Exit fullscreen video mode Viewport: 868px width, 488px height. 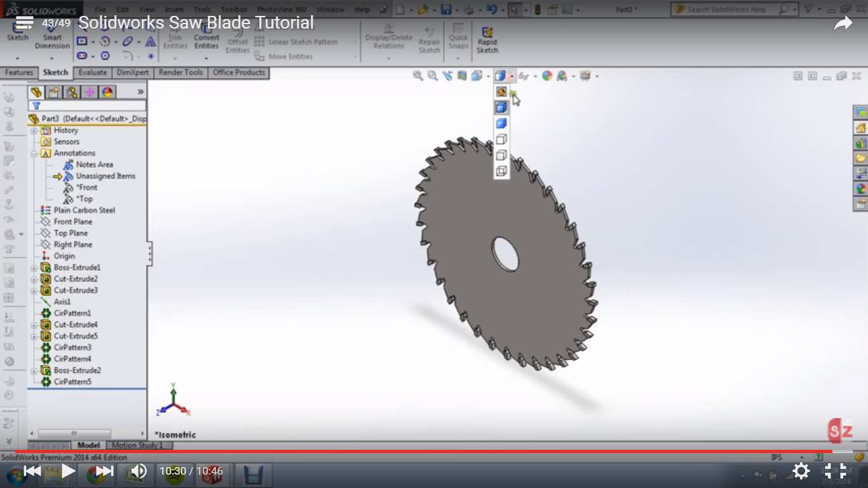(x=836, y=471)
